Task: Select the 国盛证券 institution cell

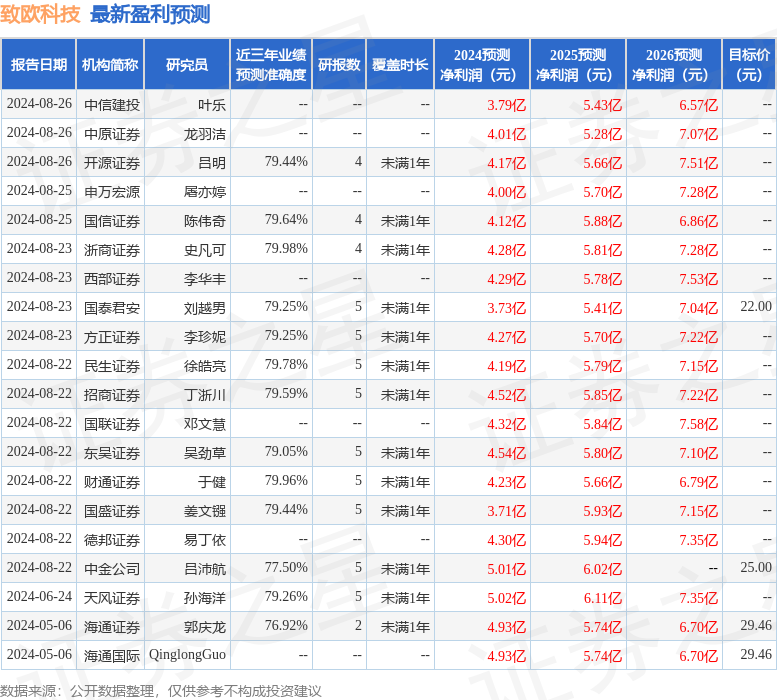Action: [112, 511]
